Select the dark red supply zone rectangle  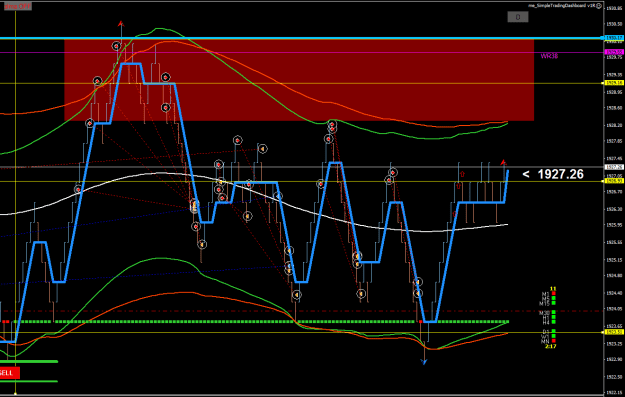point(299,80)
